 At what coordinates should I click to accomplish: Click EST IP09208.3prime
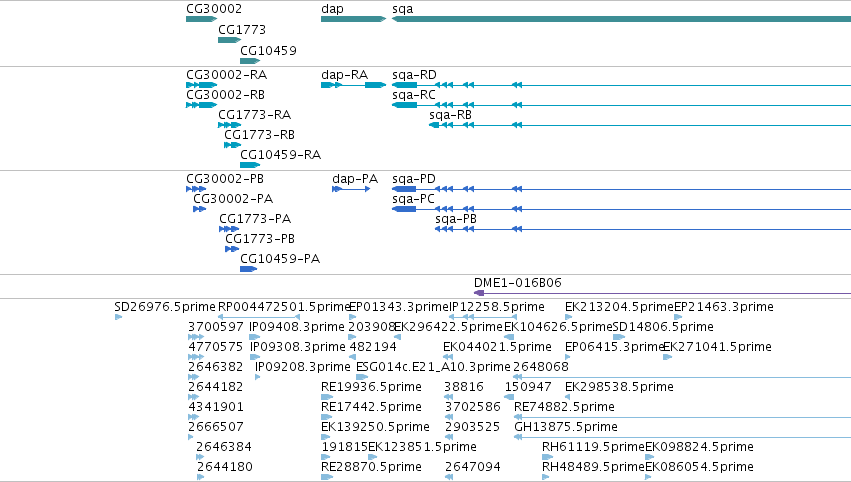(x=303, y=367)
